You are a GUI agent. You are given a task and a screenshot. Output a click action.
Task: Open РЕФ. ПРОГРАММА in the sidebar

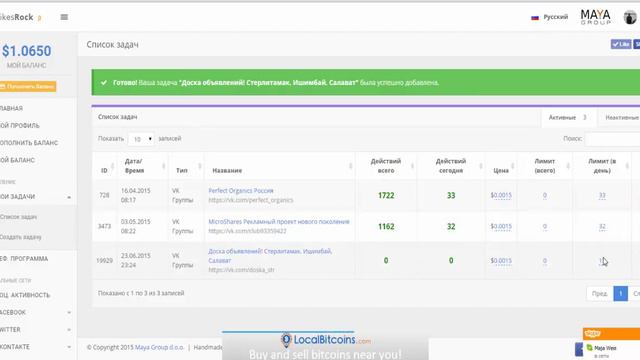pyautogui.click(x=24, y=259)
